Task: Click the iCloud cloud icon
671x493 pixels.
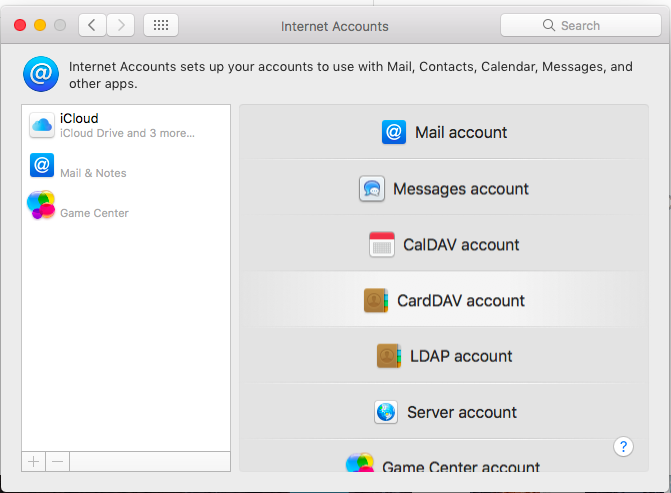Action: pos(42,125)
